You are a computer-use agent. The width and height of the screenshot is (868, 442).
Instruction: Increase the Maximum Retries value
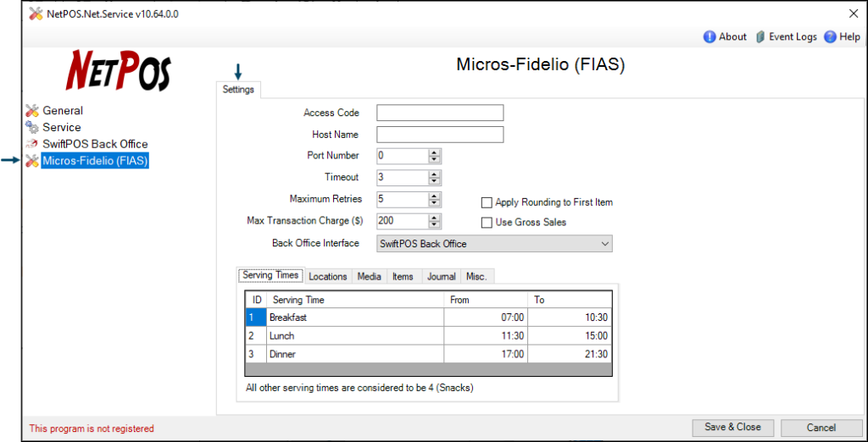pos(435,196)
